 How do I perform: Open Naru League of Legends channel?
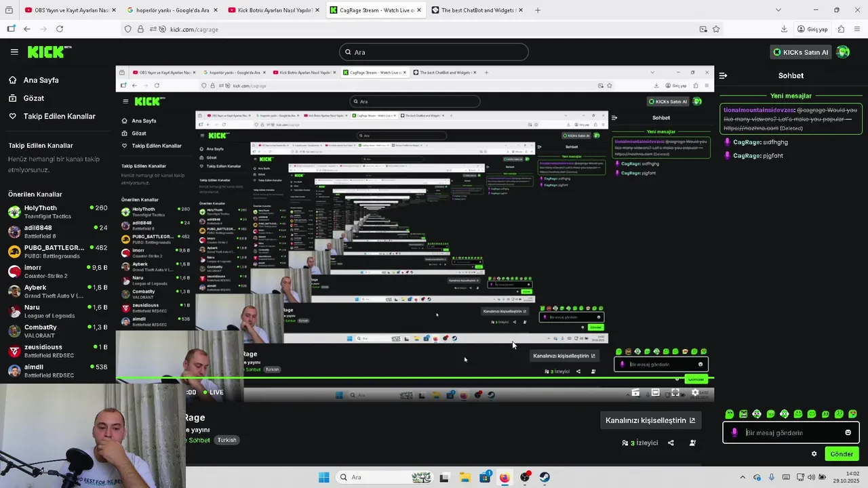[x=58, y=311]
